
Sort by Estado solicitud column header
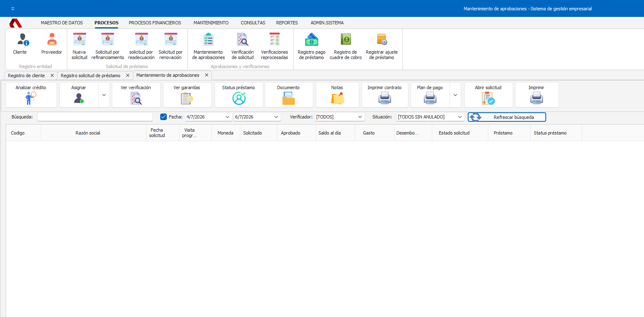(x=460, y=133)
